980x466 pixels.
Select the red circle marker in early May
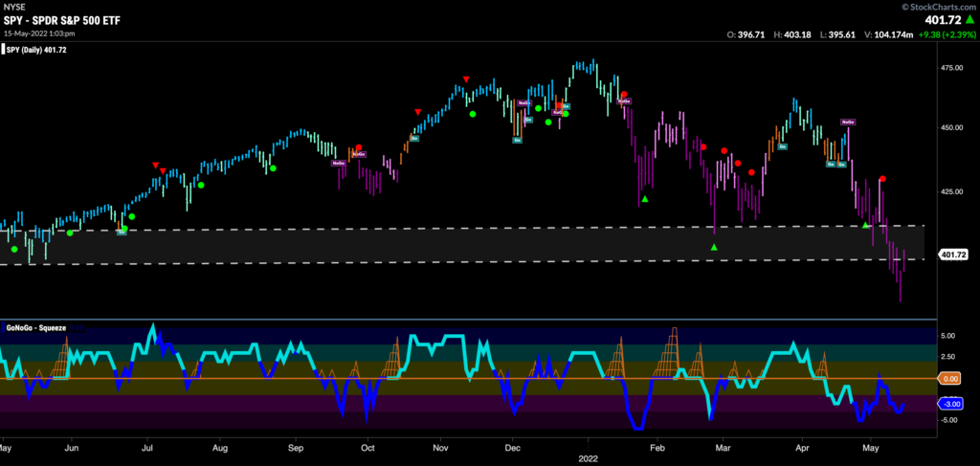[x=881, y=179]
